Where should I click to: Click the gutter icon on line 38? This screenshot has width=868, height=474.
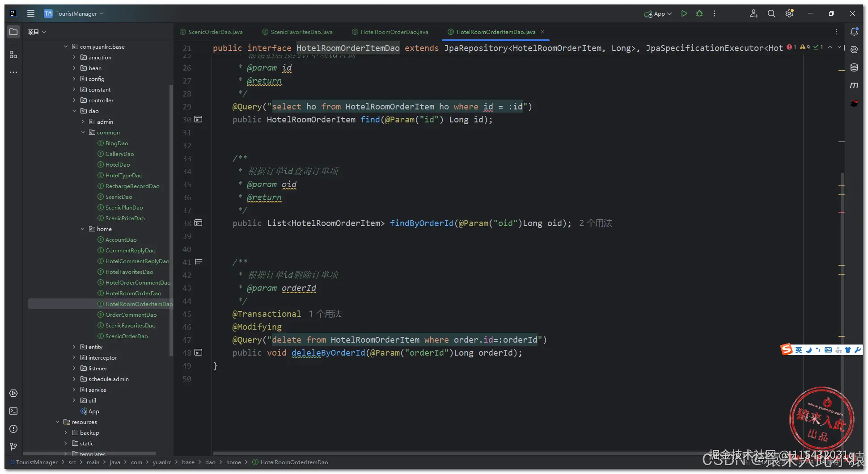(199, 223)
